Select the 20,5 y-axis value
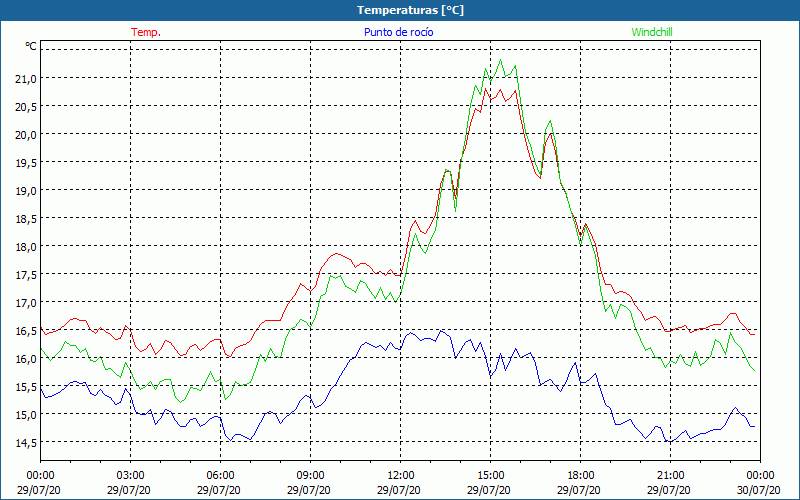The image size is (800, 500). coord(27,107)
